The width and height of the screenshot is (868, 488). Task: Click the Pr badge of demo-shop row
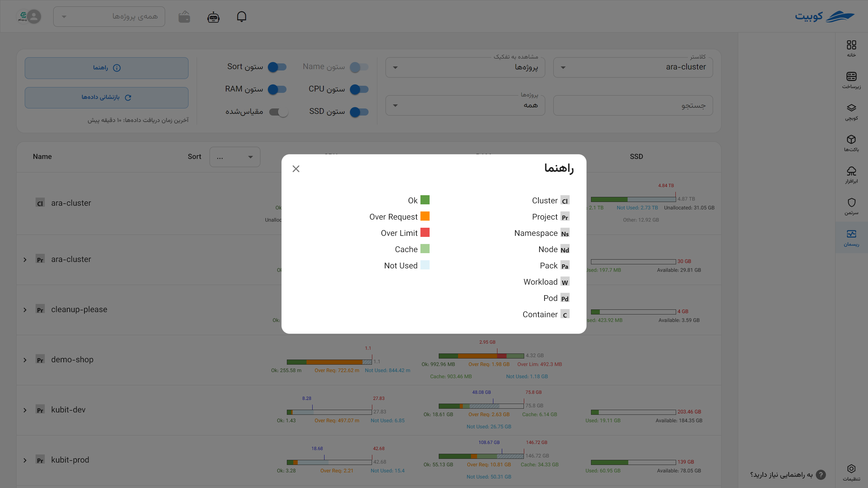point(40,360)
